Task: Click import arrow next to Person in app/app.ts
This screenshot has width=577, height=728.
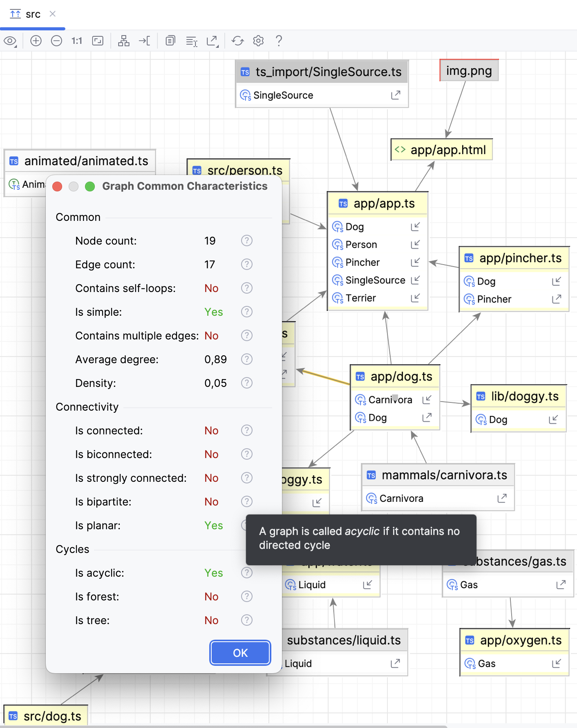Action: pos(415,245)
